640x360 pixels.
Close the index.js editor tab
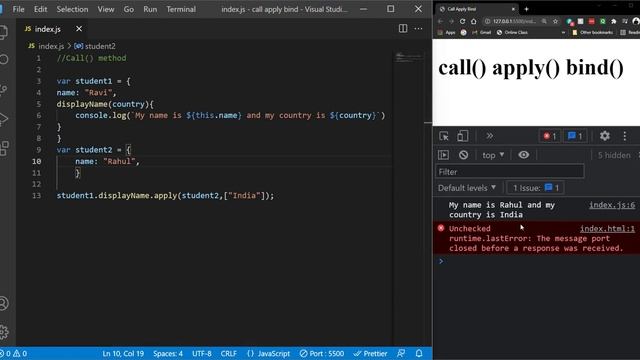pyautogui.click(x=79, y=29)
